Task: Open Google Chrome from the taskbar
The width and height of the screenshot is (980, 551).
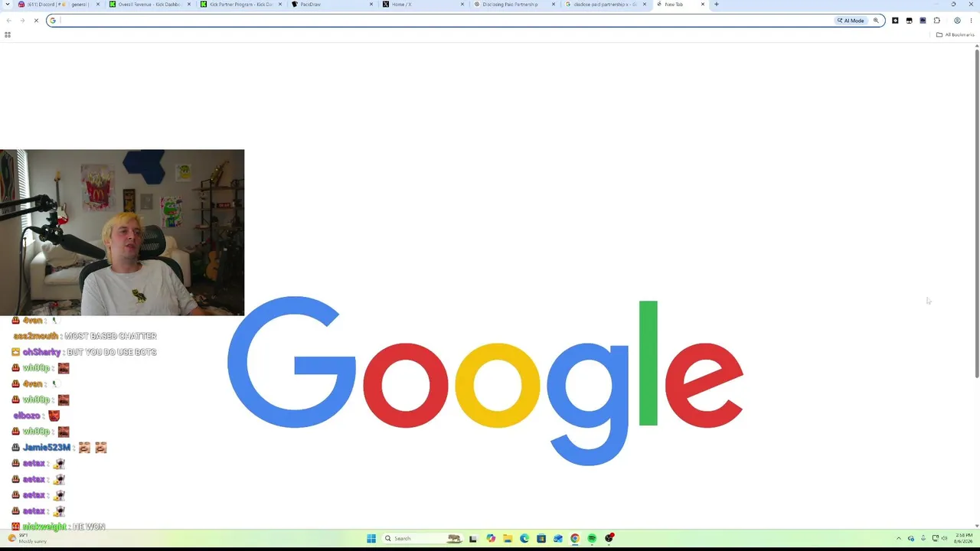Action: [x=575, y=539]
